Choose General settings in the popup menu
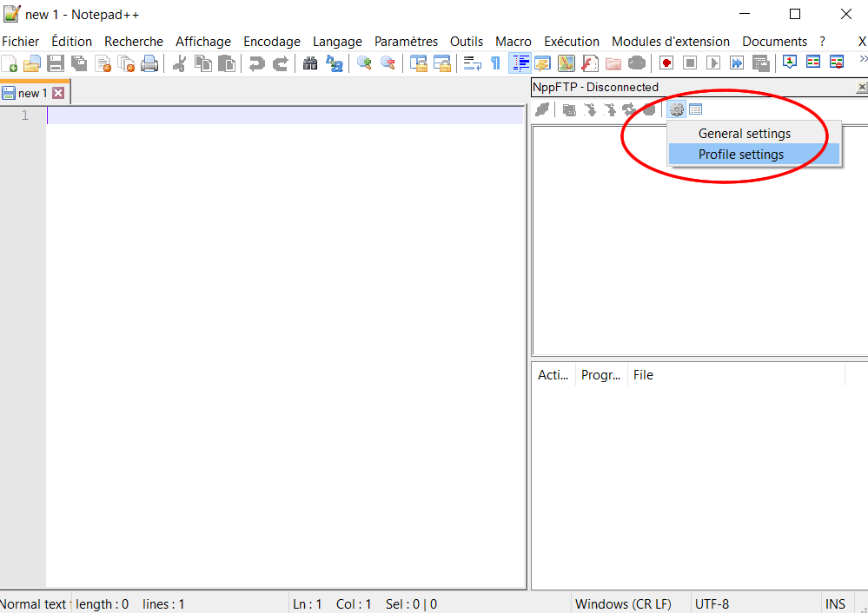This screenshot has height=613, width=868. 745,134
